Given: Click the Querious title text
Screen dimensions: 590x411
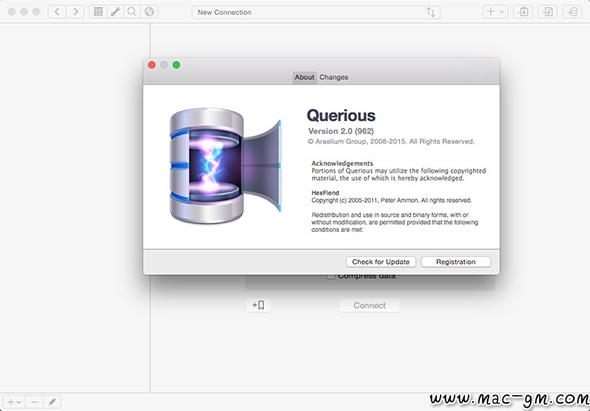Looking at the screenshot, I should click(341, 116).
